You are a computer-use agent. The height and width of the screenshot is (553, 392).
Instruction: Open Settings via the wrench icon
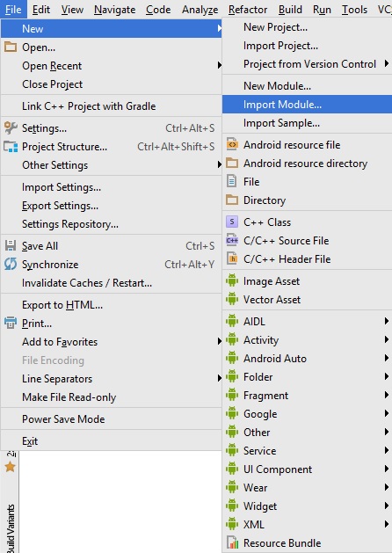(11, 127)
